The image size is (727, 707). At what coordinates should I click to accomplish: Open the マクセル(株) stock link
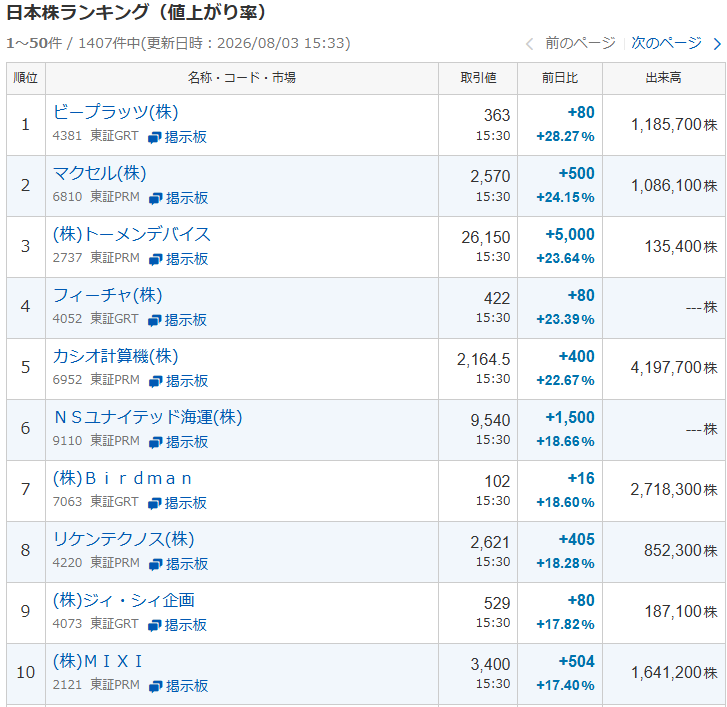[x=99, y=173]
